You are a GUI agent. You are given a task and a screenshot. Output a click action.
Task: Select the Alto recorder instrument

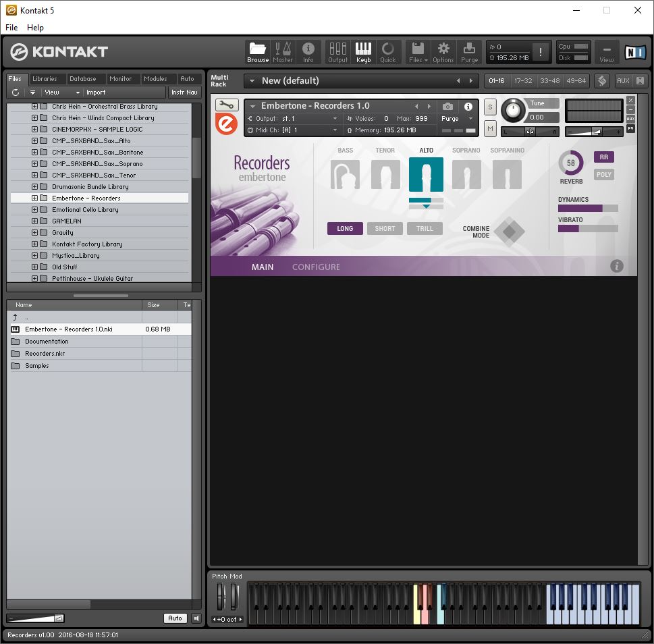coord(426,174)
